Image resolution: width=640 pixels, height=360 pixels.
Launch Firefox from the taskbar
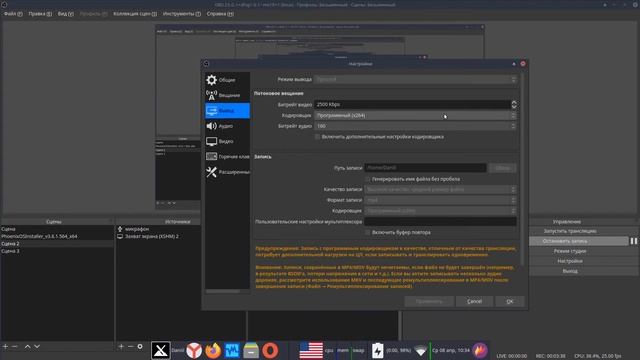tap(213, 350)
